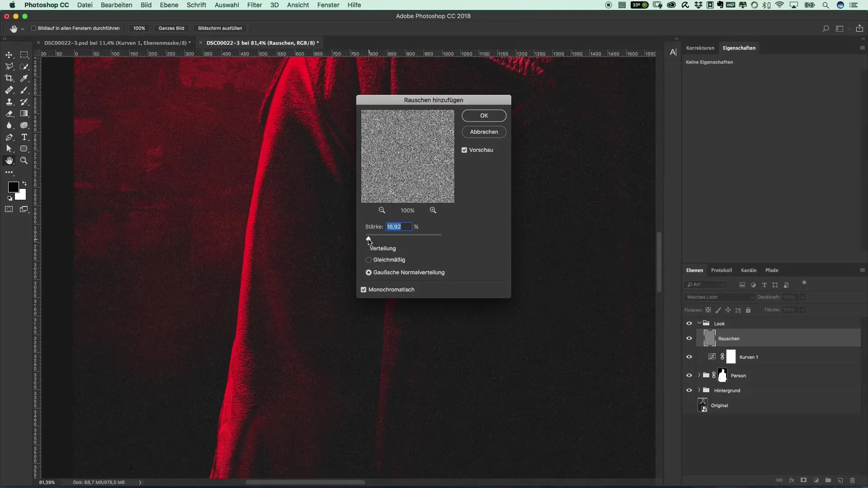Open the layer filter Art dropdown
Viewport: 868px width, 488px height.
(x=705, y=285)
